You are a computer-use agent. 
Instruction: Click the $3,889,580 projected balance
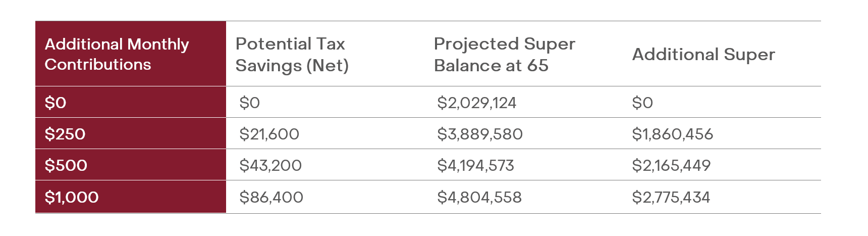click(x=479, y=134)
